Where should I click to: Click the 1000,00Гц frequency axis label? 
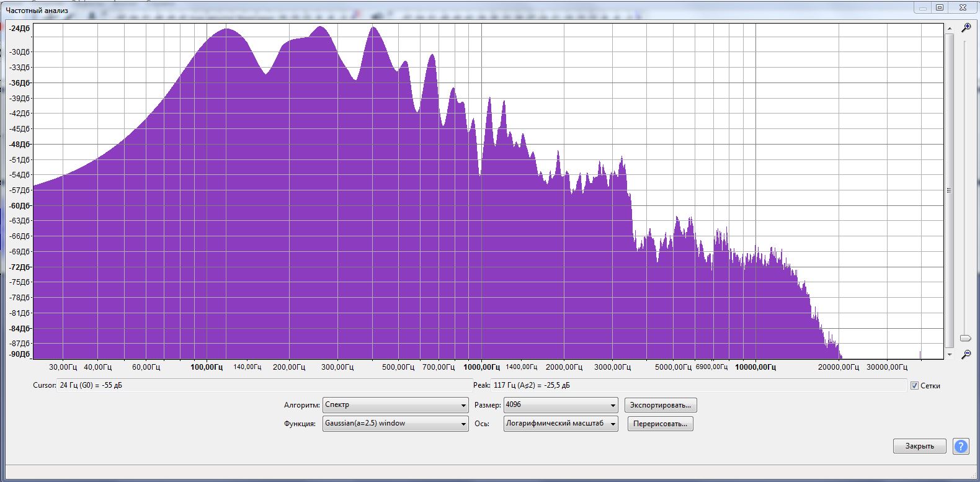click(482, 367)
